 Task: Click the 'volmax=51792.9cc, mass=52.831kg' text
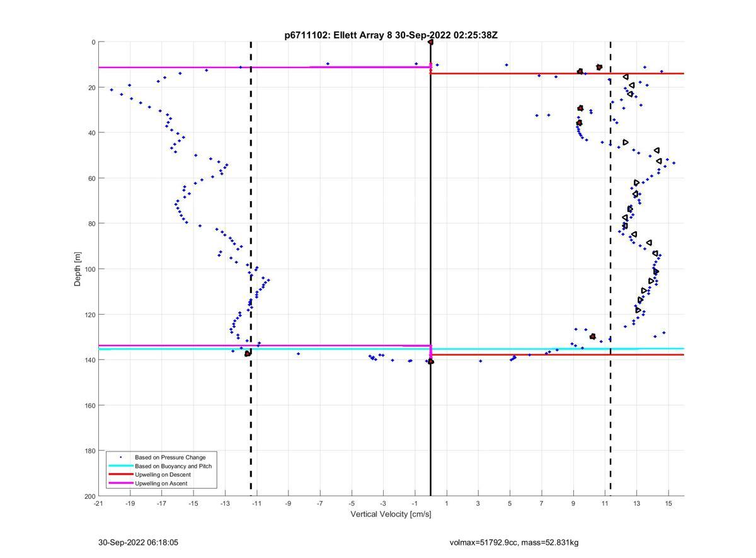[x=514, y=542]
